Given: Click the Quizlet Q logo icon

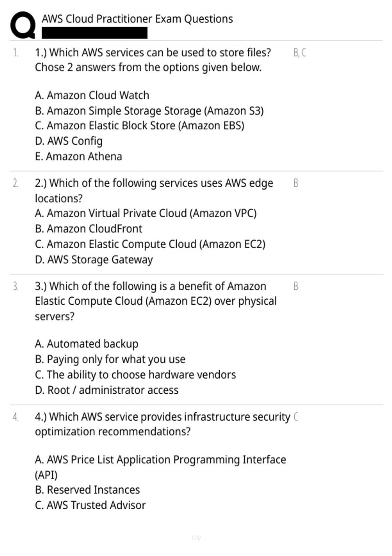Looking at the screenshot, I should click(23, 25).
